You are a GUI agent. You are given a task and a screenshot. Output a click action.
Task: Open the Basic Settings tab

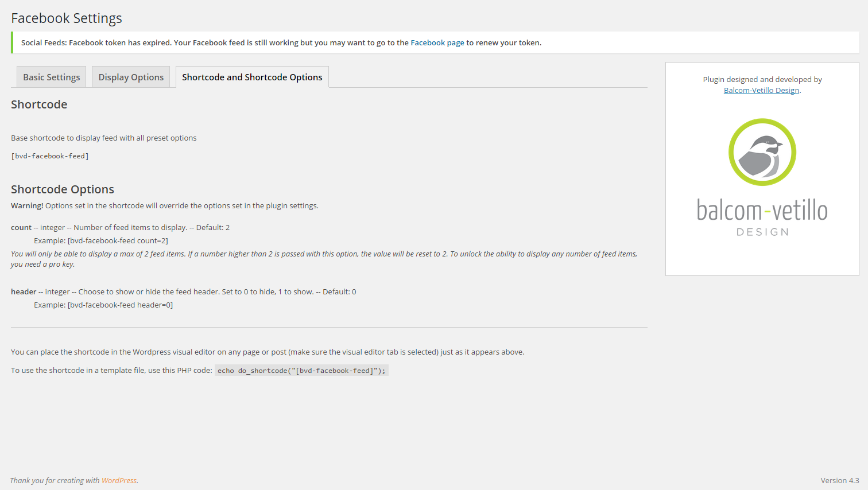tap(52, 77)
